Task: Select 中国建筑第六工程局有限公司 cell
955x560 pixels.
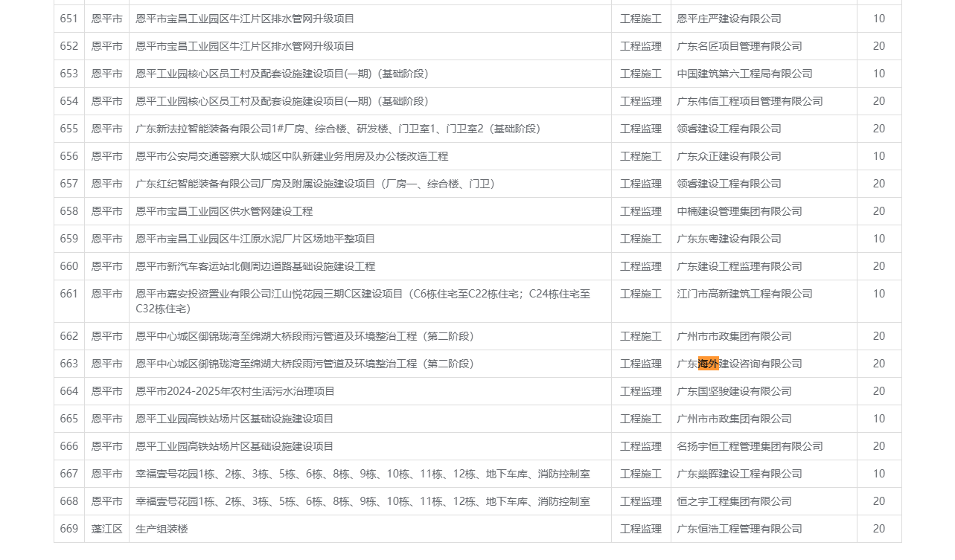Action: coord(744,74)
